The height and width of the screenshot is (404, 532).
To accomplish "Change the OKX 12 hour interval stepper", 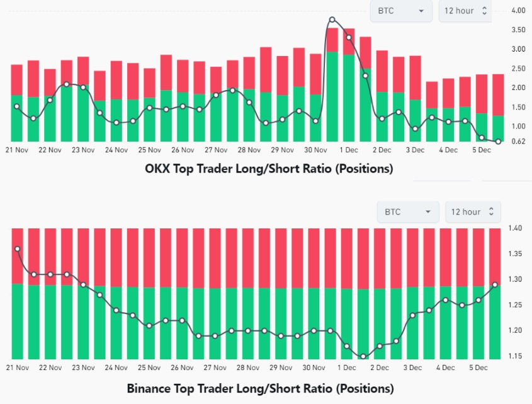I will tap(465, 11).
